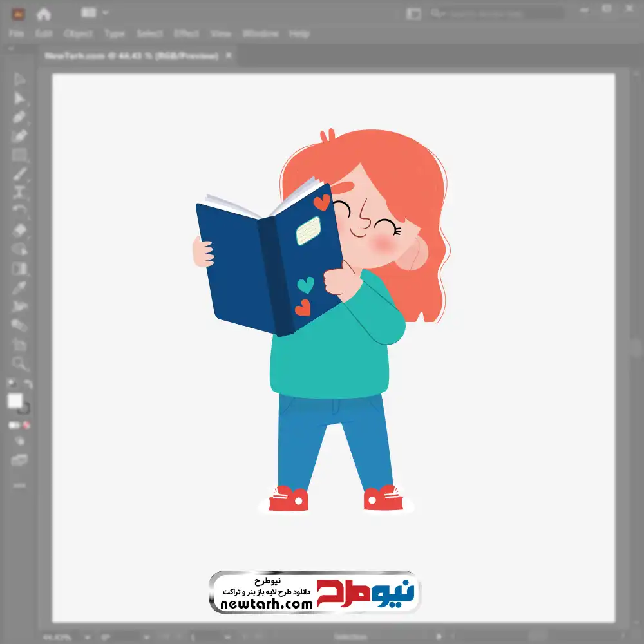Viewport: 644px width, 644px height.
Task: Open the Effect menu
Action: coord(186,33)
